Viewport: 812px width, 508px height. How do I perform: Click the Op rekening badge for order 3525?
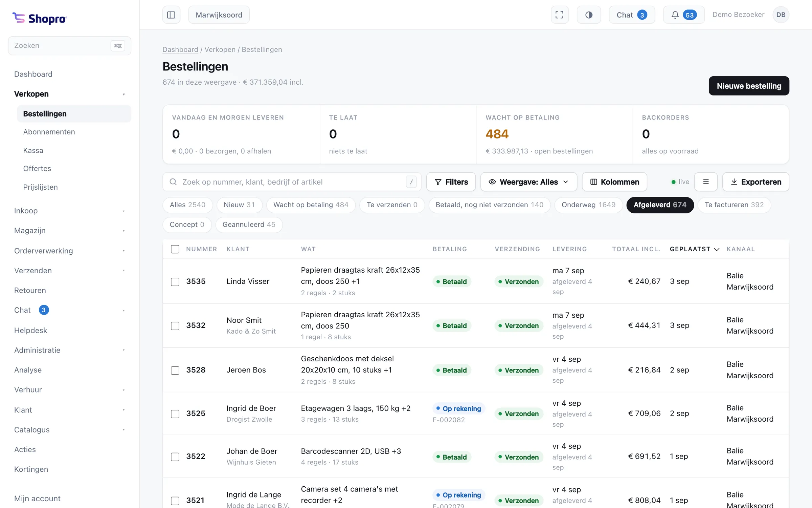pyautogui.click(x=459, y=409)
